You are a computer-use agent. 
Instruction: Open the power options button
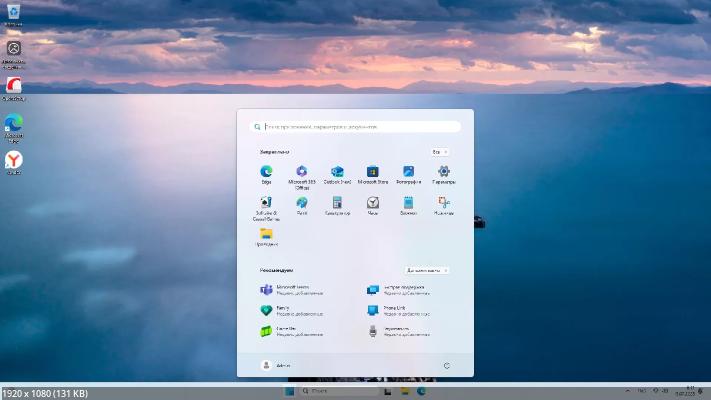[447, 366]
